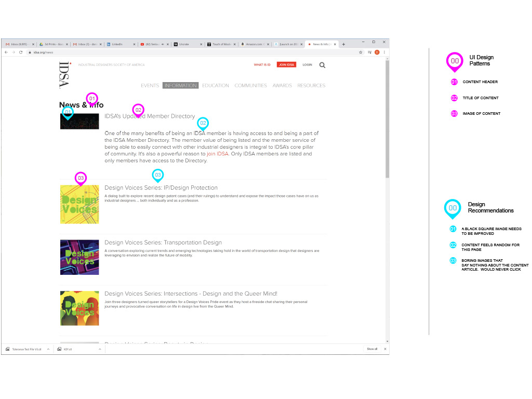Expand options chevron for KEY.stl download
Viewport: 532px width, 399px height.
point(100,349)
